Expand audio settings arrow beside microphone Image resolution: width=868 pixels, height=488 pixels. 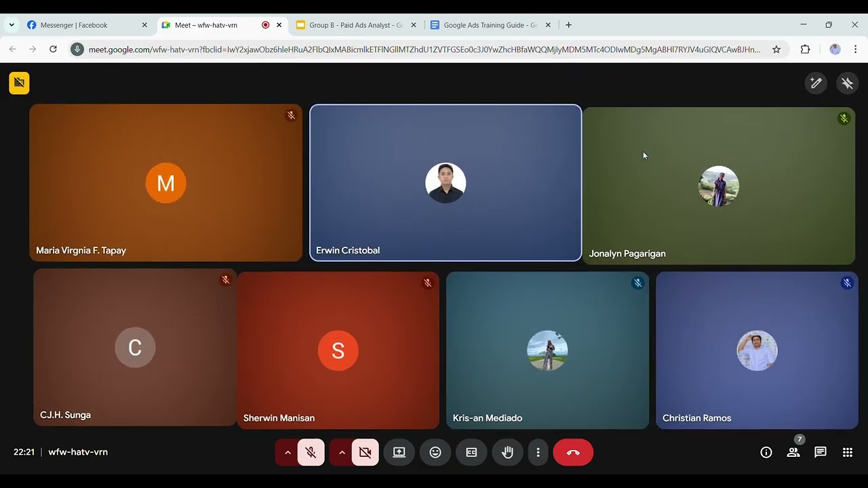click(288, 452)
